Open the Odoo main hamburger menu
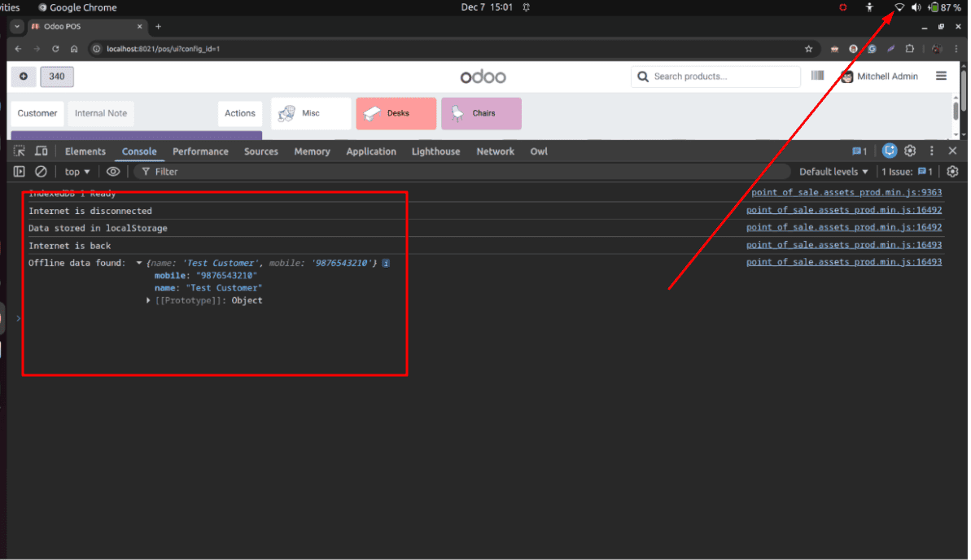The width and height of the screenshot is (971, 560). [941, 76]
